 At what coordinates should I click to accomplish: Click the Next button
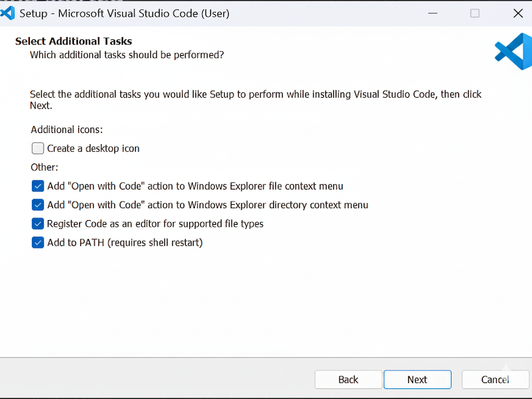tap(418, 379)
